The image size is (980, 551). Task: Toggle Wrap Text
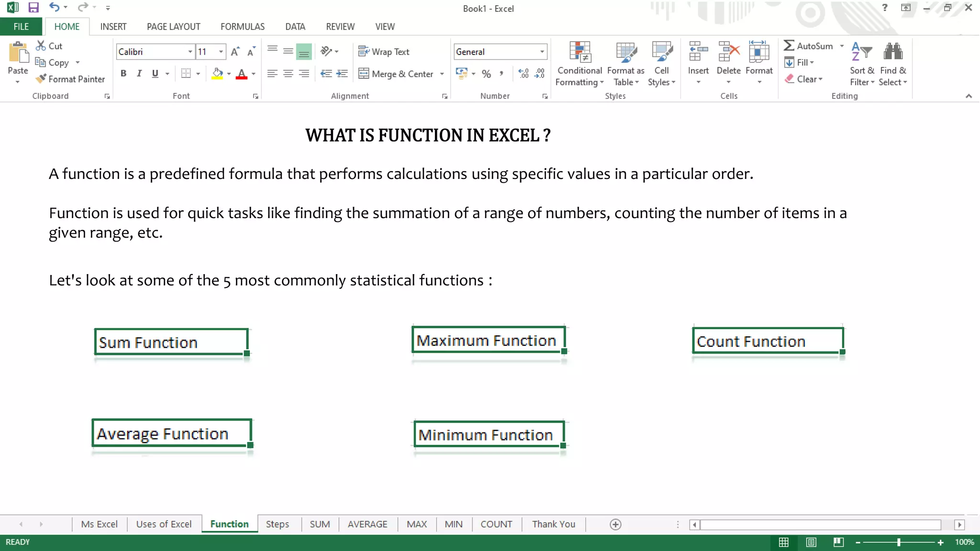click(384, 52)
